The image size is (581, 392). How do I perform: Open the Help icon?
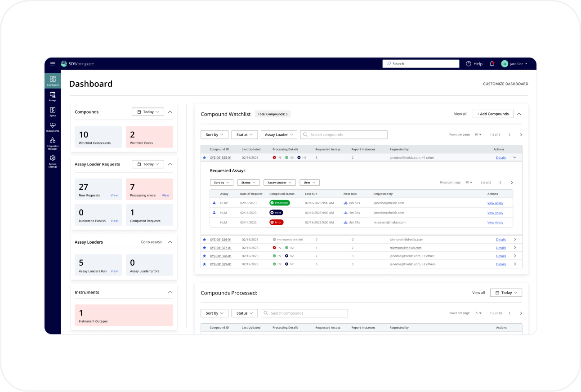pyautogui.click(x=469, y=64)
